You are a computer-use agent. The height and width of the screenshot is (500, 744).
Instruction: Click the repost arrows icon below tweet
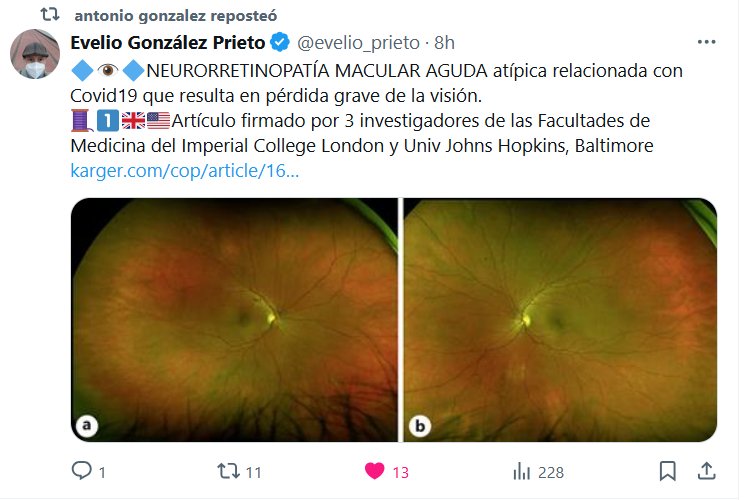[228, 471]
